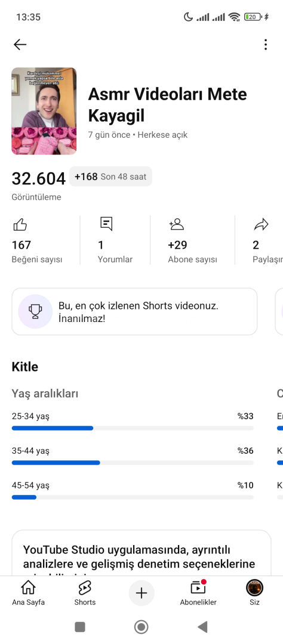
Task: Open the video thumbnail
Action: click(x=44, y=112)
